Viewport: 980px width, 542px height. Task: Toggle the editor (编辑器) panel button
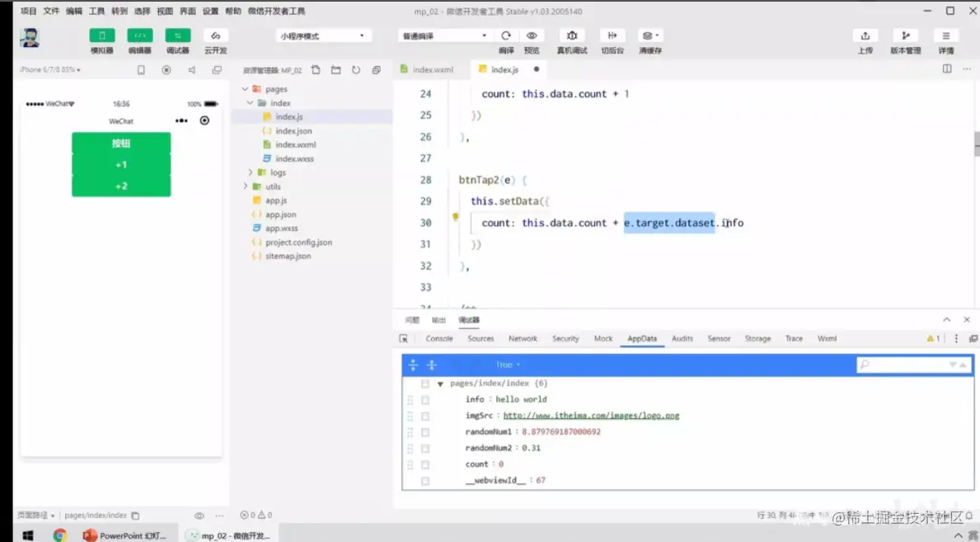[x=140, y=35]
